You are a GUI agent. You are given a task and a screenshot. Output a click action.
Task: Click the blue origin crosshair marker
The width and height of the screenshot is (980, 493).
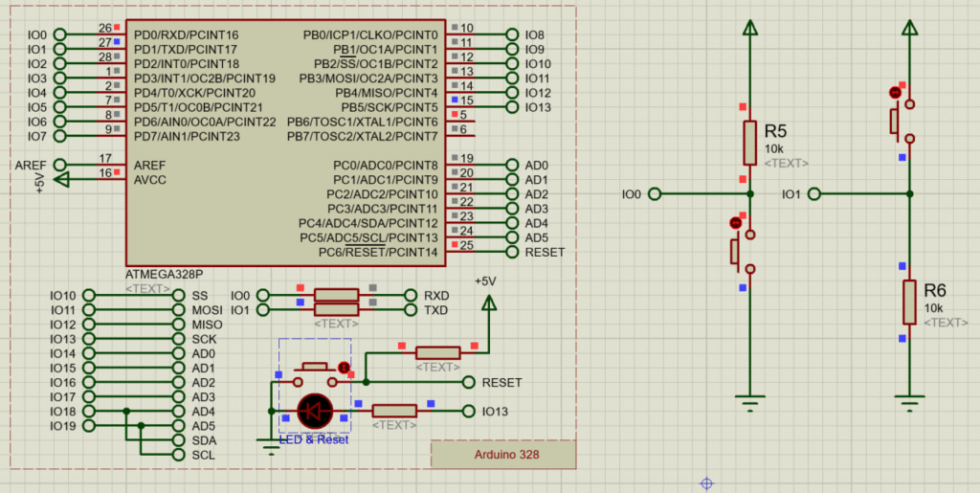click(x=707, y=483)
